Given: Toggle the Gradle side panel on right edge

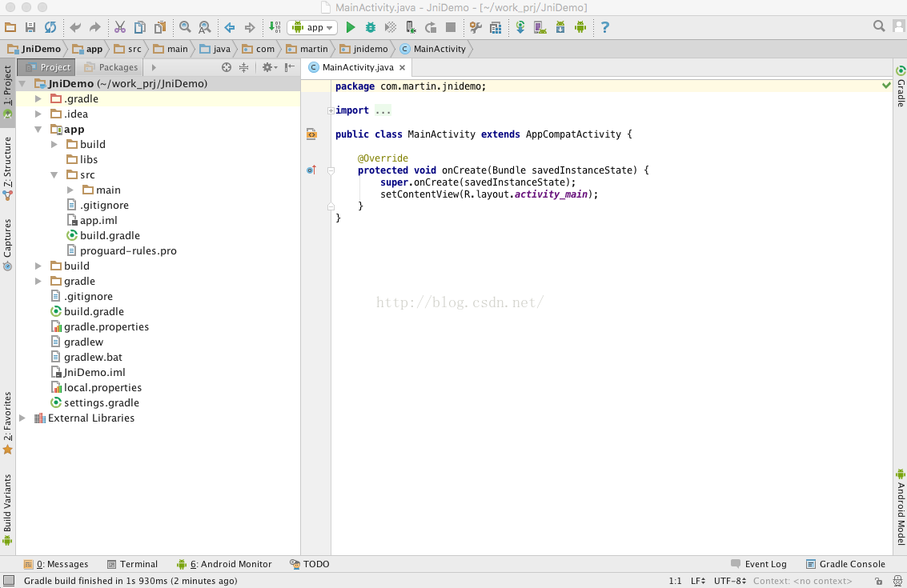Looking at the screenshot, I should click(x=901, y=86).
